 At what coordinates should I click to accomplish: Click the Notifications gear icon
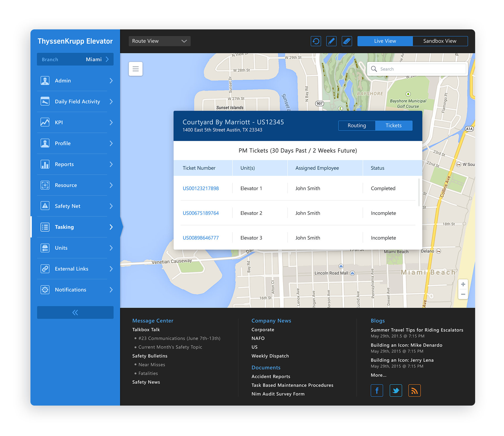(x=45, y=290)
